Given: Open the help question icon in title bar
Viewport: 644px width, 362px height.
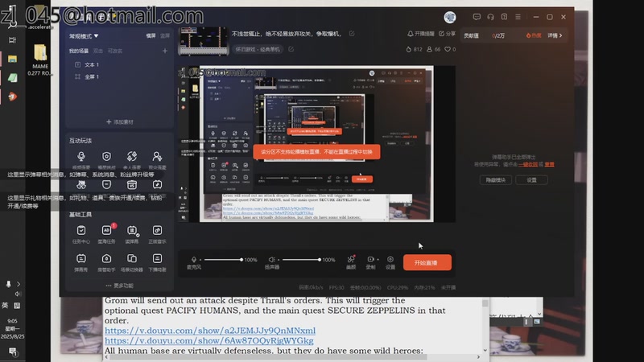Looking at the screenshot, I should (x=504, y=17).
